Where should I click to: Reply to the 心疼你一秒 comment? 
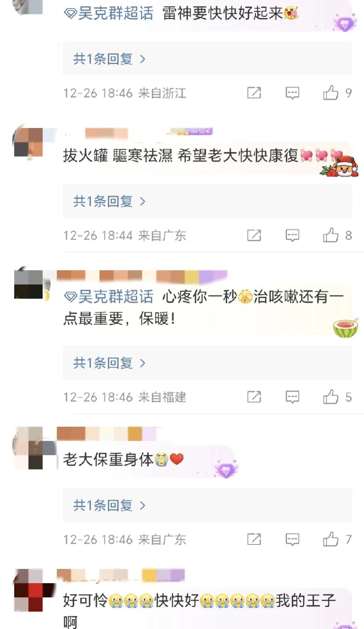tap(292, 397)
